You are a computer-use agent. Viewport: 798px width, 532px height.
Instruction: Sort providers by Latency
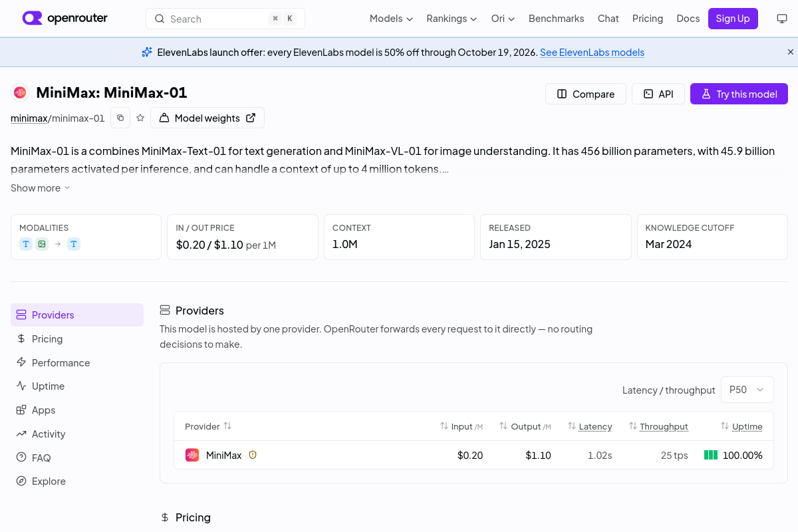590,426
